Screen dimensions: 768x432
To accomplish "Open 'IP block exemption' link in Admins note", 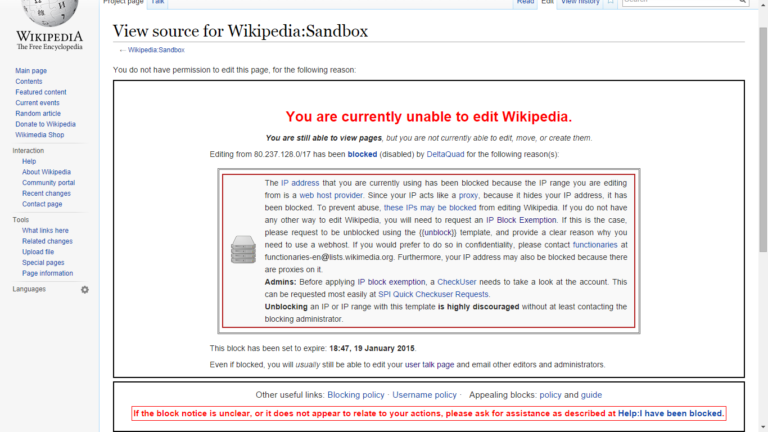I will coord(391,282).
